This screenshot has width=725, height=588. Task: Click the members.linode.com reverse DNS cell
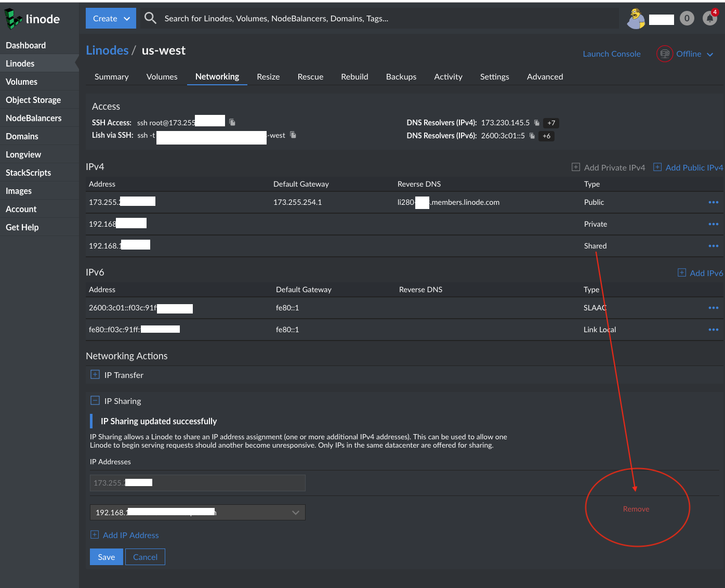[449, 202]
